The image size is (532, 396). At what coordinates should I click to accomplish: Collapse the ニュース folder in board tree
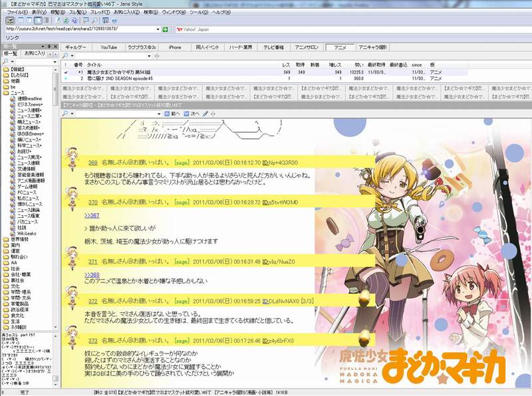(14, 92)
